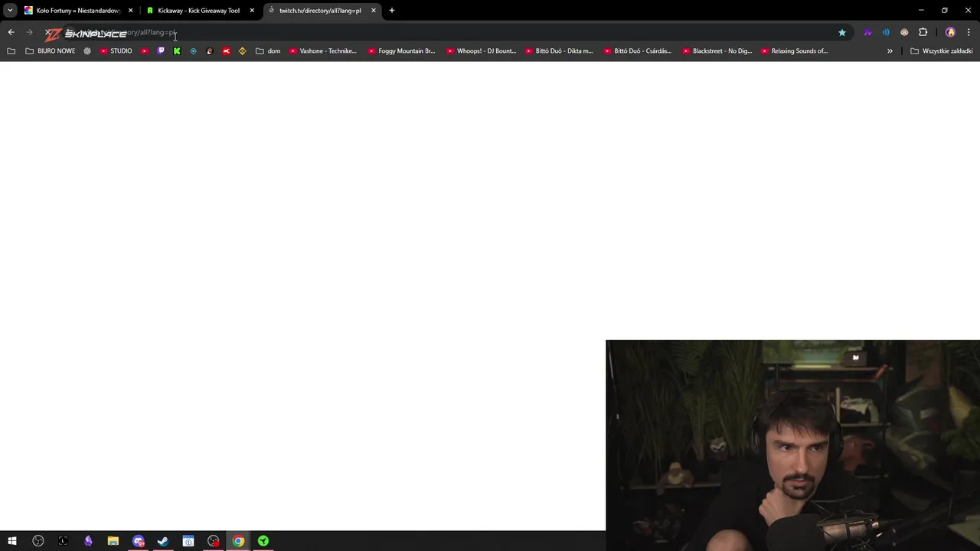Open the Extensions puzzle piece menu
This screenshot has height=551, width=980.
(923, 32)
